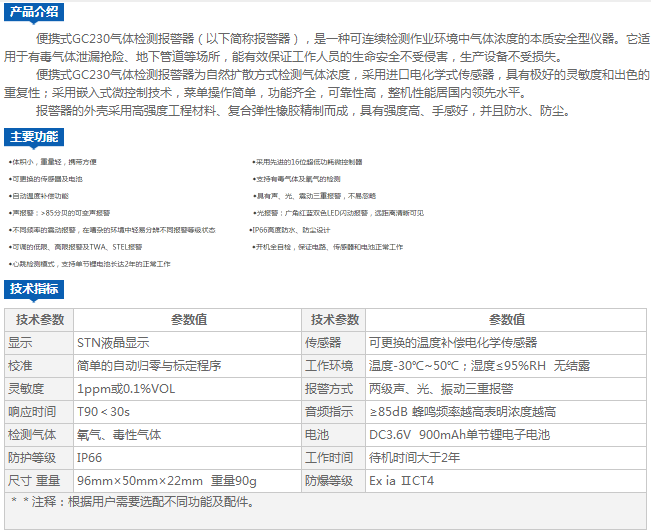This screenshot has width=651, height=532.
Task: Click the sentence mentioning 进口电化学式传感器
Action: (x=326, y=83)
